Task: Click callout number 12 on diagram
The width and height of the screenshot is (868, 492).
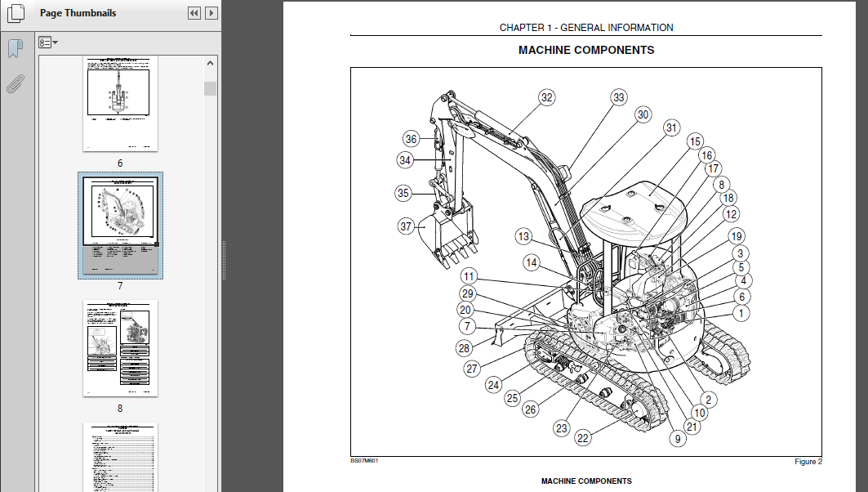Action: click(x=732, y=214)
